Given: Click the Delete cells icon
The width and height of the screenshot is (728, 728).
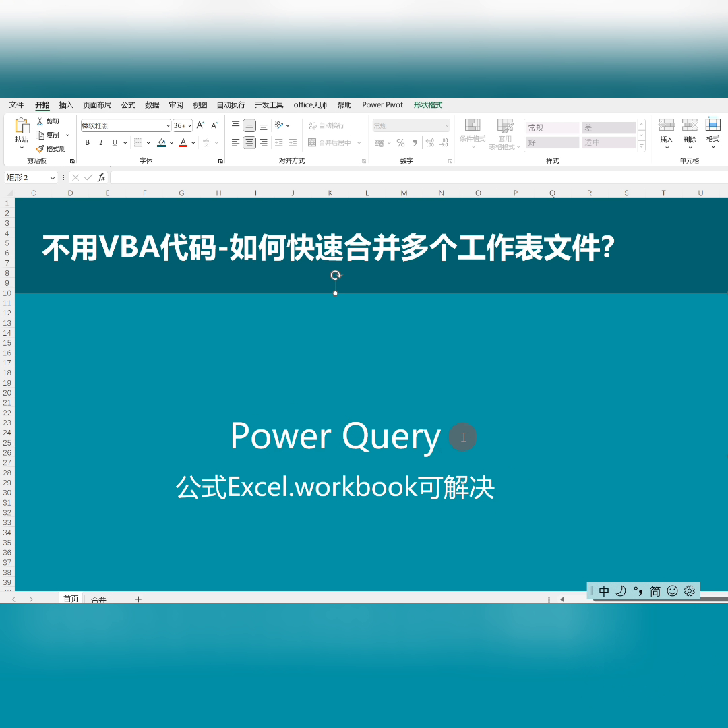Looking at the screenshot, I should (x=690, y=125).
